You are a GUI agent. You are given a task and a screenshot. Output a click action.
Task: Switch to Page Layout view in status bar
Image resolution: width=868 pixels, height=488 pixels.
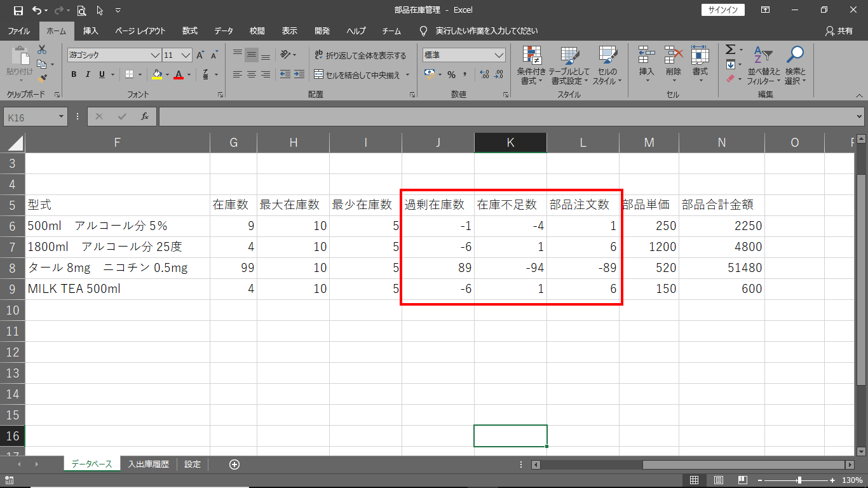719,480
